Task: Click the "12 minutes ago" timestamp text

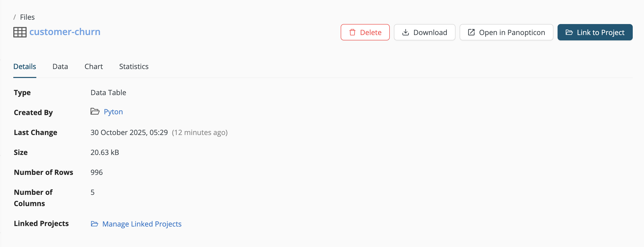Action: [199, 132]
